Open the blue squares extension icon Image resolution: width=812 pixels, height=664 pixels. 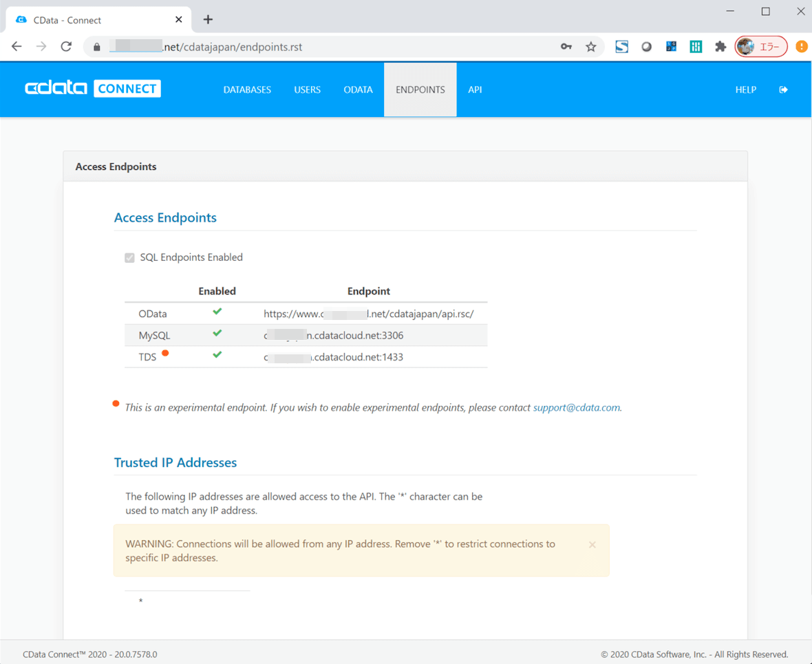pyautogui.click(x=671, y=47)
